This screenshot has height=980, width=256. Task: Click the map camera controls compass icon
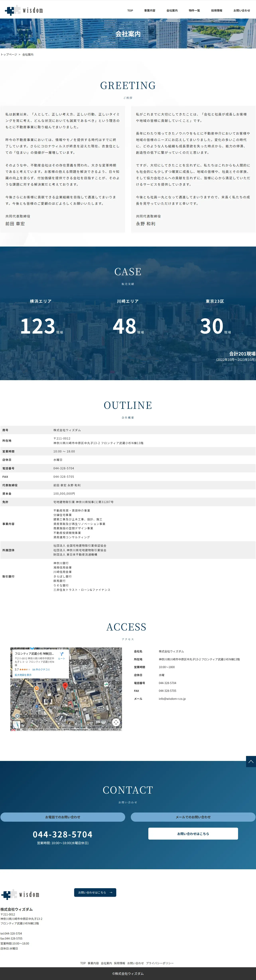point(116,722)
